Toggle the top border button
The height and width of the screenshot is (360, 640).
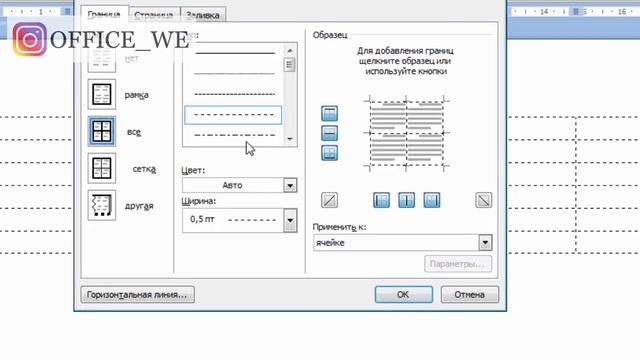(x=329, y=113)
